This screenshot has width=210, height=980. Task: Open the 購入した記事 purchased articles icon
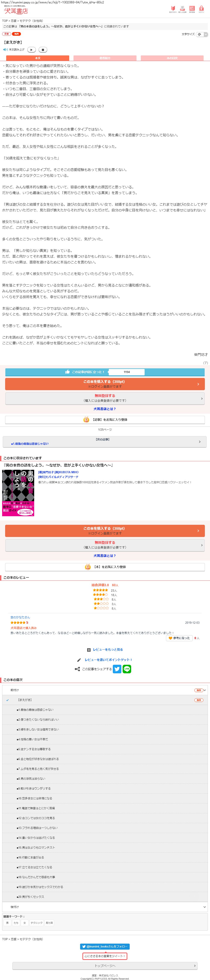coord(182,9)
